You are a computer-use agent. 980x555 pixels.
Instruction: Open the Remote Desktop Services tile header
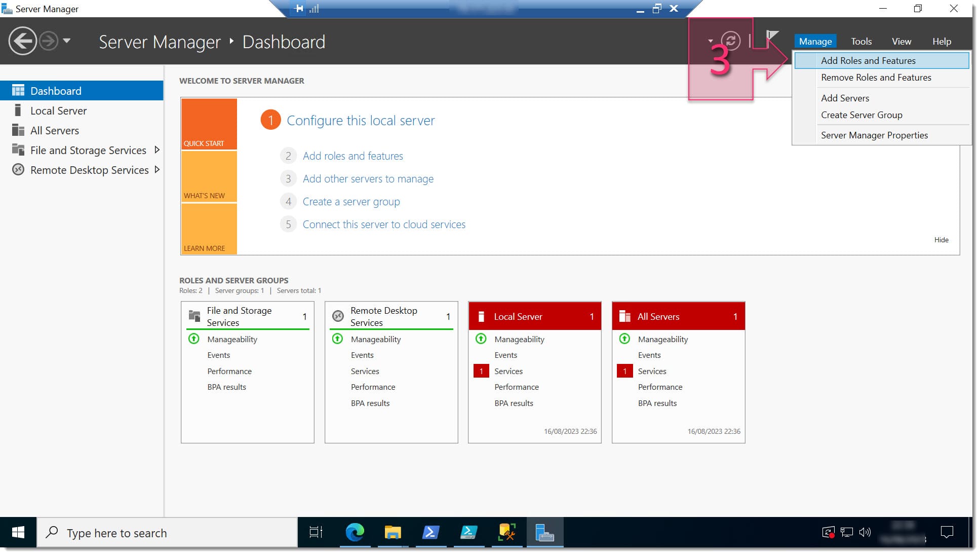(x=391, y=316)
